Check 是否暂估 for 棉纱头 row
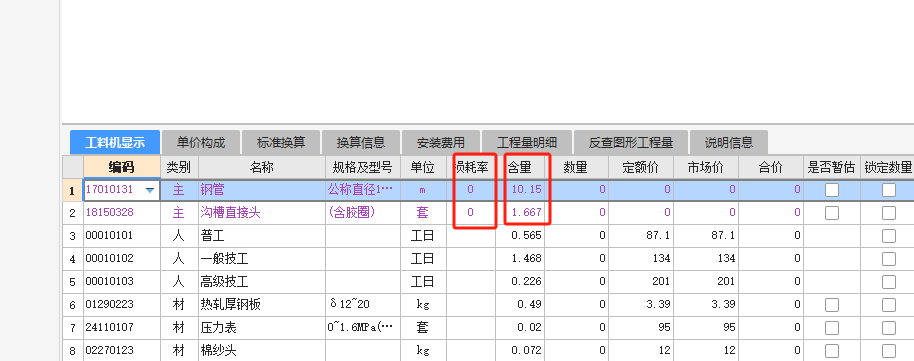The width and height of the screenshot is (914, 361). (x=832, y=351)
